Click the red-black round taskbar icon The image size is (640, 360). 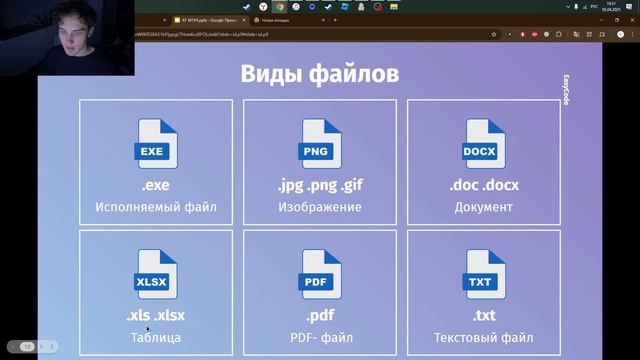(378, 7)
